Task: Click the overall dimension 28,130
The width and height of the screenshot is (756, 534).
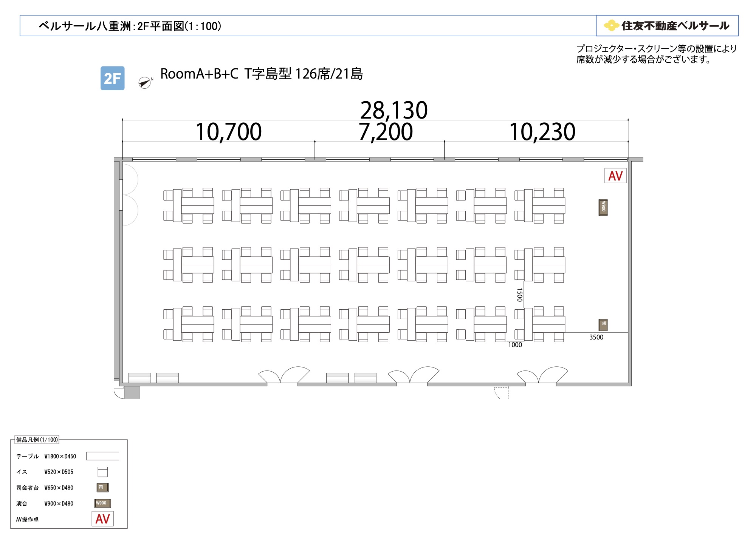Action: pyautogui.click(x=394, y=110)
